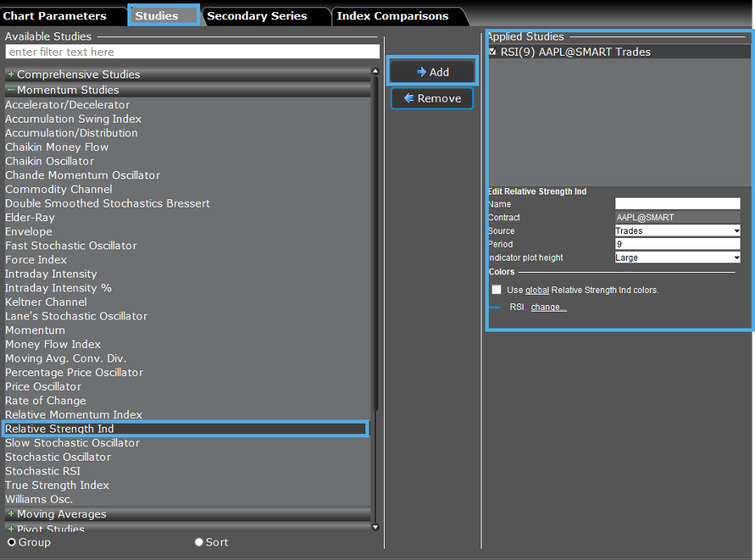This screenshot has width=755, height=560.
Task: Uncheck the RSI(9) AAPL@SMART Trades study
Action: (x=493, y=52)
